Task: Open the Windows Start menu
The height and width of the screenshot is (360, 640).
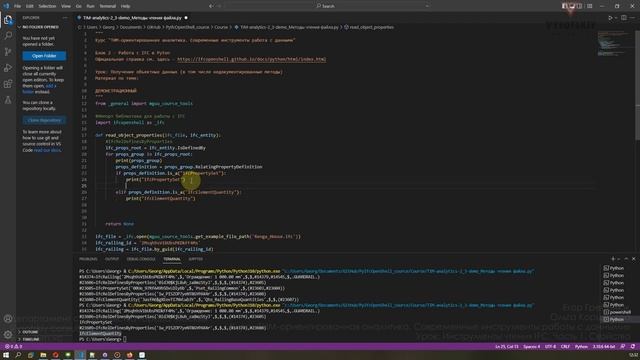Action: [6, 355]
